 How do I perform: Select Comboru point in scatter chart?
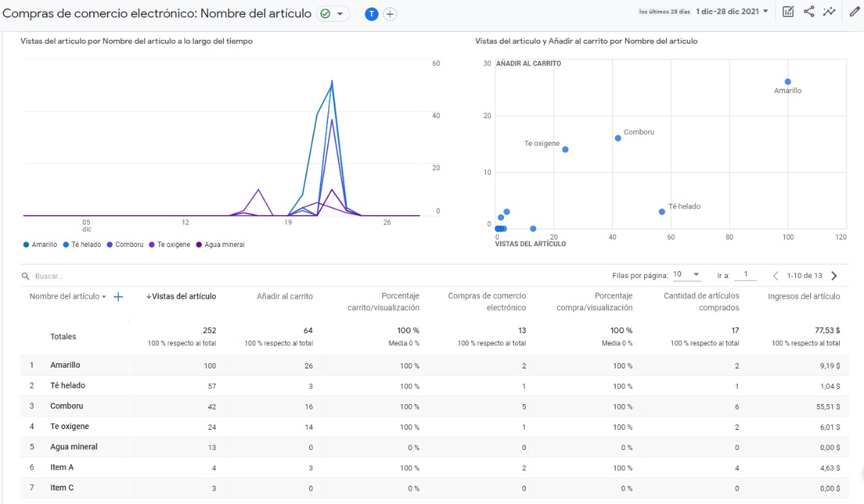(618, 138)
